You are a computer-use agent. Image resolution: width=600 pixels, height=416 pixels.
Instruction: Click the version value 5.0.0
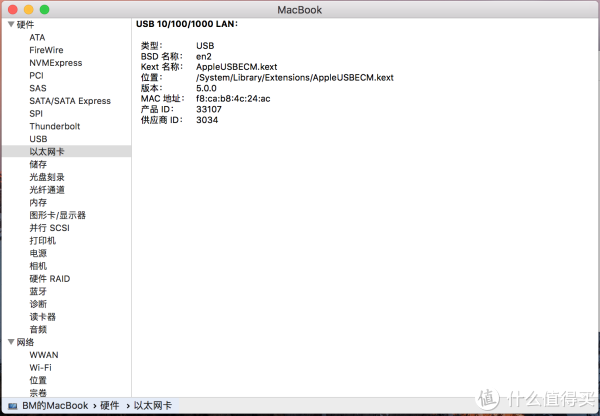click(206, 88)
